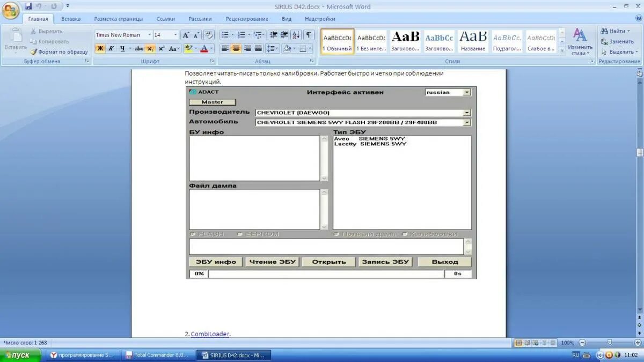644x362 pixels.
Task: Open the Clipboard pane launcher
Action: click(x=87, y=62)
